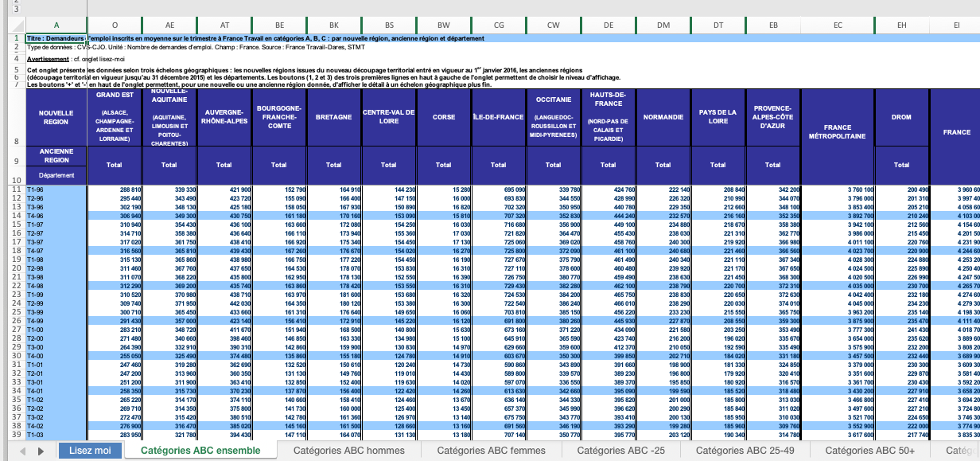Click the GRAND EST header cell
The height and width of the screenshot is (461, 980).
click(114, 117)
